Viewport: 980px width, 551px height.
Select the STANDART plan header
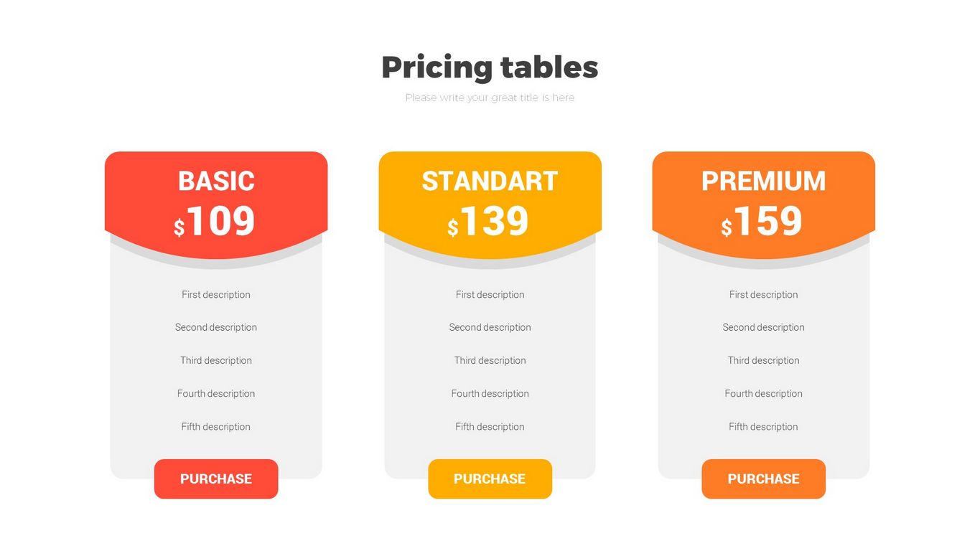coord(490,181)
